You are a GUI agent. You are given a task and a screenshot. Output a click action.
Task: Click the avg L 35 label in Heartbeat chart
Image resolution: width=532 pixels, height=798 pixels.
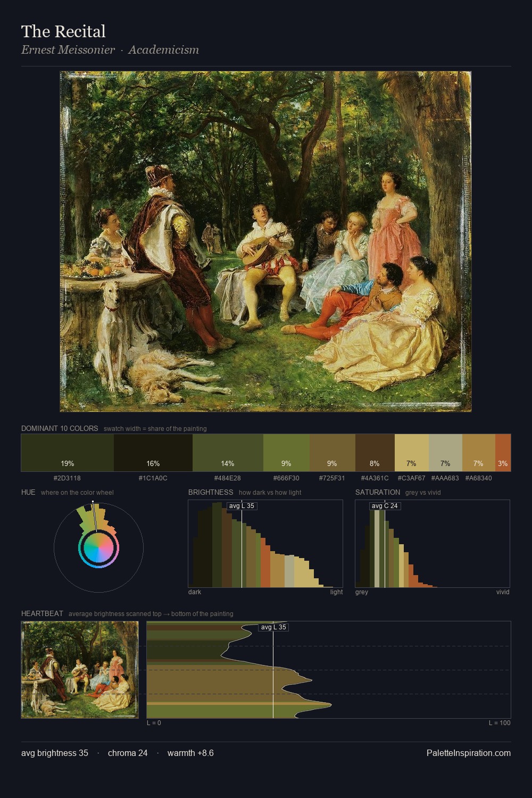pyautogui.click(x=273, y=627)
